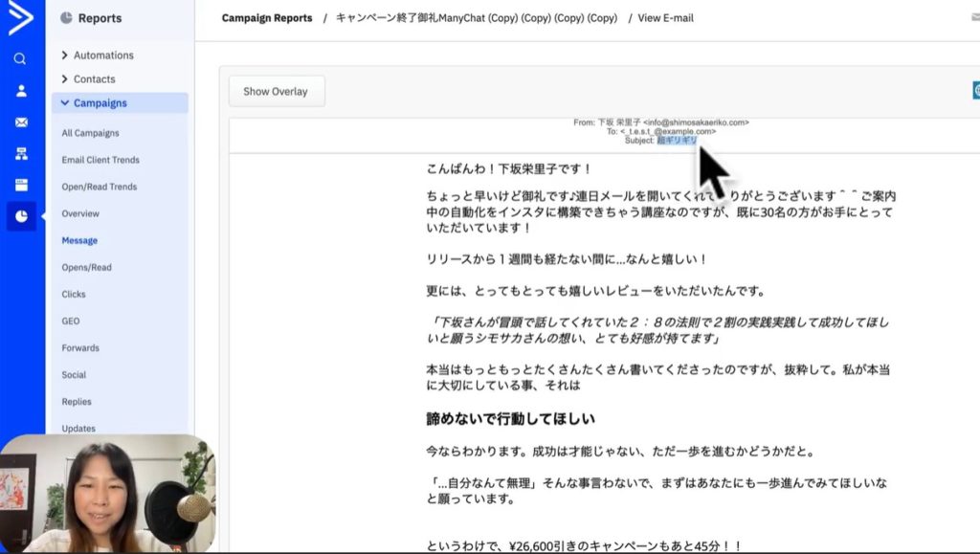
Task: Click the Campaign Reports breadcrumb link
Action: [267, 18]
